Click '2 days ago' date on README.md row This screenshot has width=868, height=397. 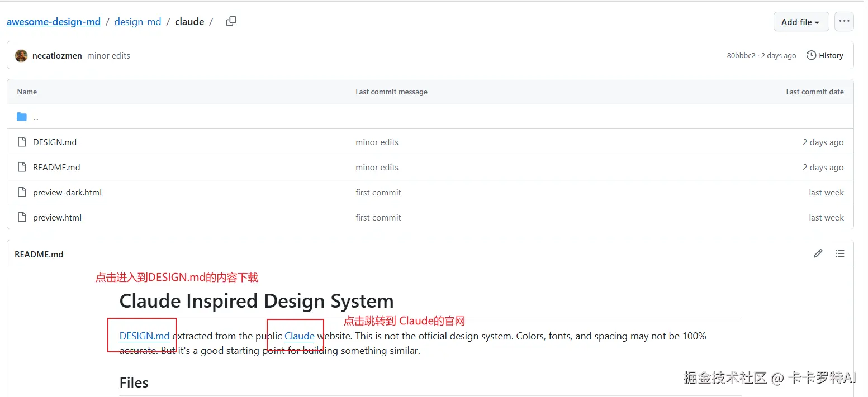[823, 168]
